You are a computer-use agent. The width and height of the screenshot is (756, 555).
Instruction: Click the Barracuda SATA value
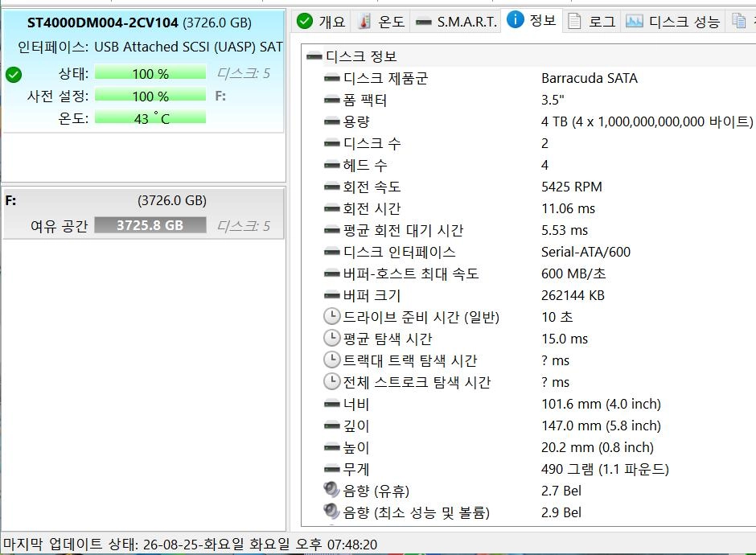point(590,78)
